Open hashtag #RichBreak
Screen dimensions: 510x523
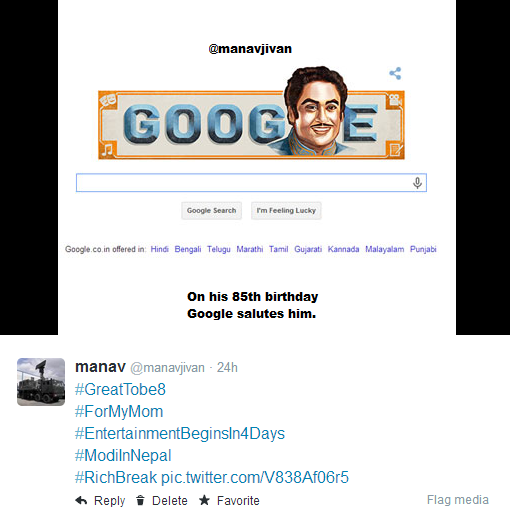pyautogui.click(x=116, y=477)
